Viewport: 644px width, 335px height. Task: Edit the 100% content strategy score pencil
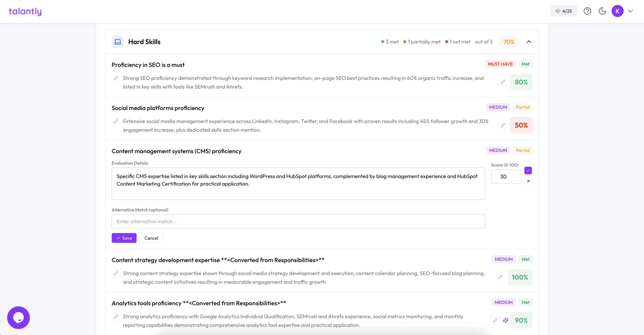(500, 277)
